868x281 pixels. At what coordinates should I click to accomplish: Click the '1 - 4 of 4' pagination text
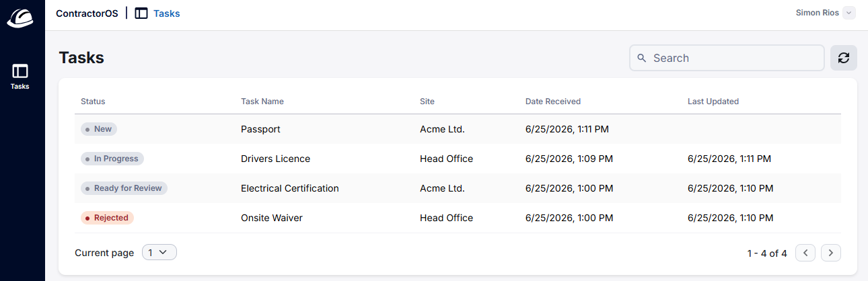pos(767,253)
